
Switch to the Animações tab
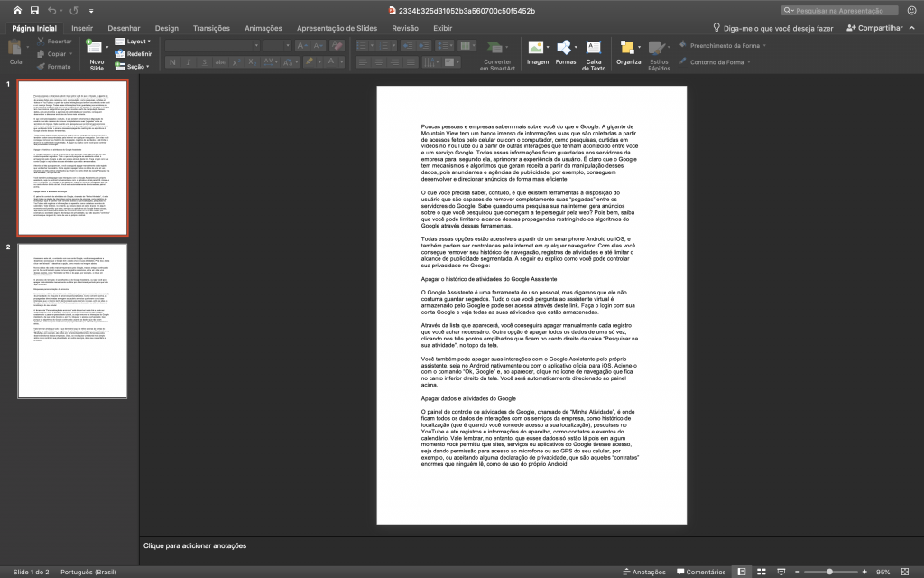pyautogui.click(x=263, y=28)
